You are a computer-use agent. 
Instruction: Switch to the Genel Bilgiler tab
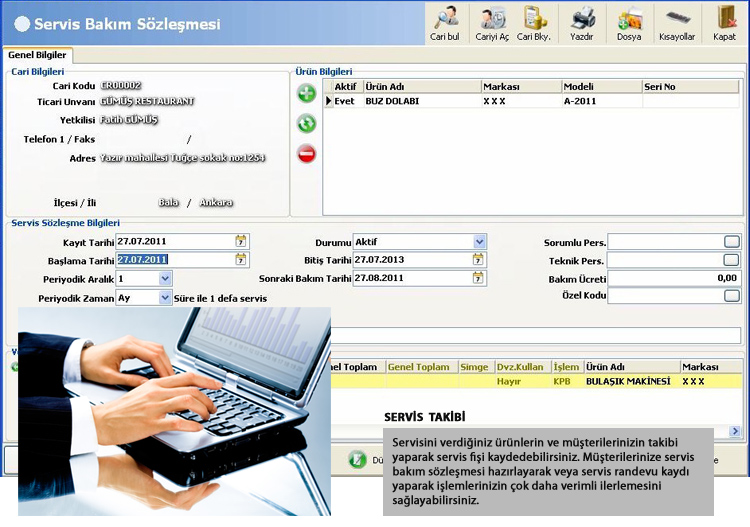coord(38,55)
